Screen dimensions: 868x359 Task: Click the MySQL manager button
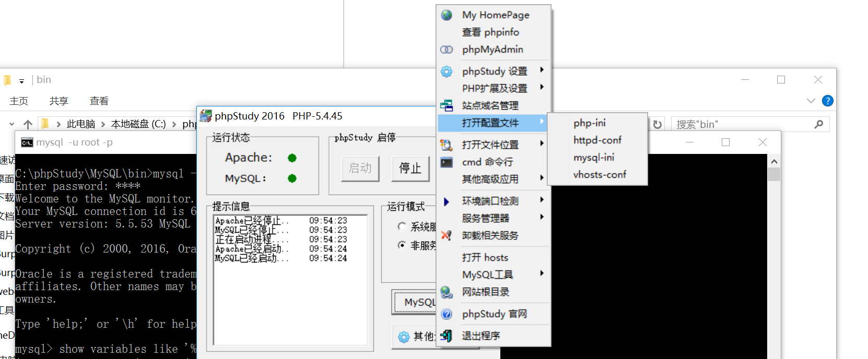pos(414,302)
